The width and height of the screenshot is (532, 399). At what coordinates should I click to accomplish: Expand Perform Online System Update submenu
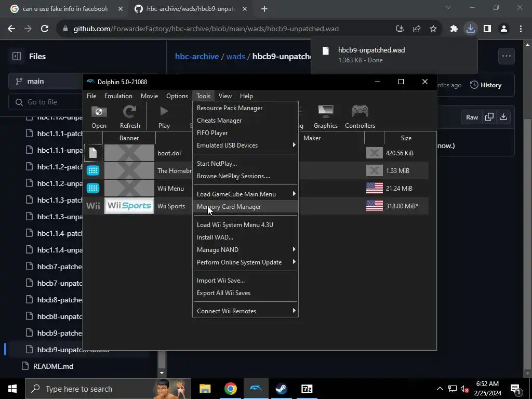(x=245, y=262)
